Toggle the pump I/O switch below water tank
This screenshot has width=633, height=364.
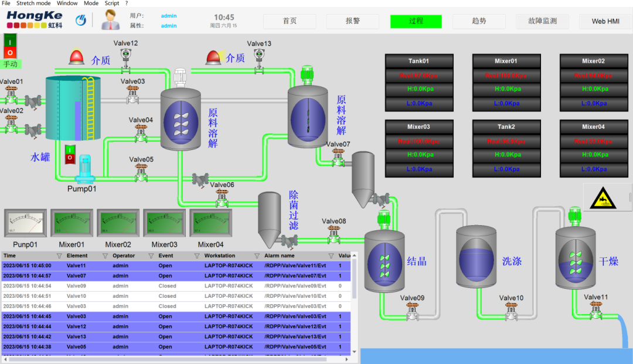[x=70, y=154]
